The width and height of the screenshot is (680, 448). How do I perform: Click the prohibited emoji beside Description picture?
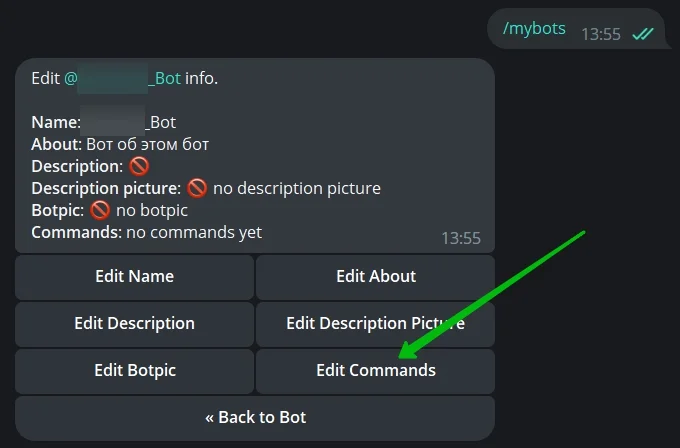click(197, 188)
